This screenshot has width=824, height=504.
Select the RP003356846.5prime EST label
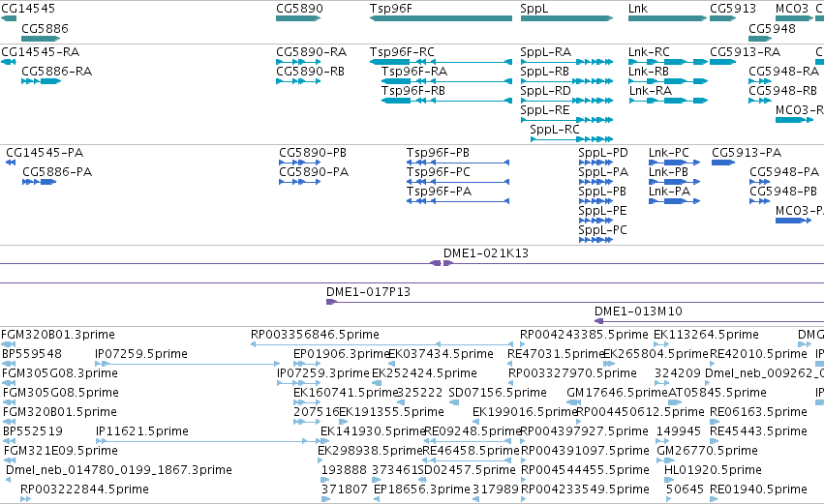[x=315, y=335]
